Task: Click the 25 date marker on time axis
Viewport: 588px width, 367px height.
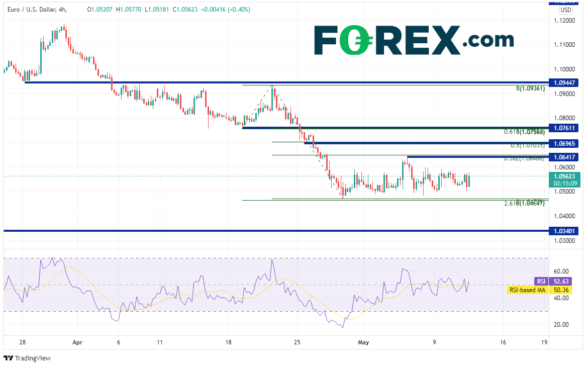Action: [x=297, y=342]
